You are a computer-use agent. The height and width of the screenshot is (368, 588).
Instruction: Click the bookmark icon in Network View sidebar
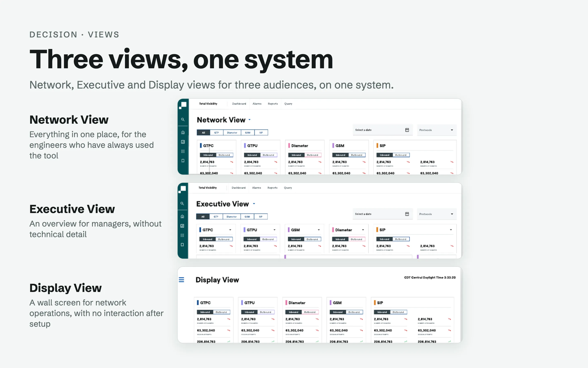tap(183, 161)
